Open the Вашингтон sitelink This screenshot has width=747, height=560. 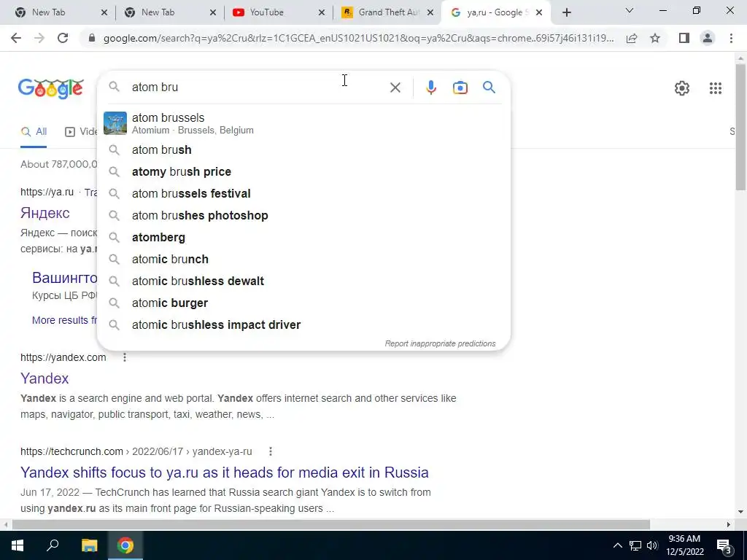coord(65,278)
